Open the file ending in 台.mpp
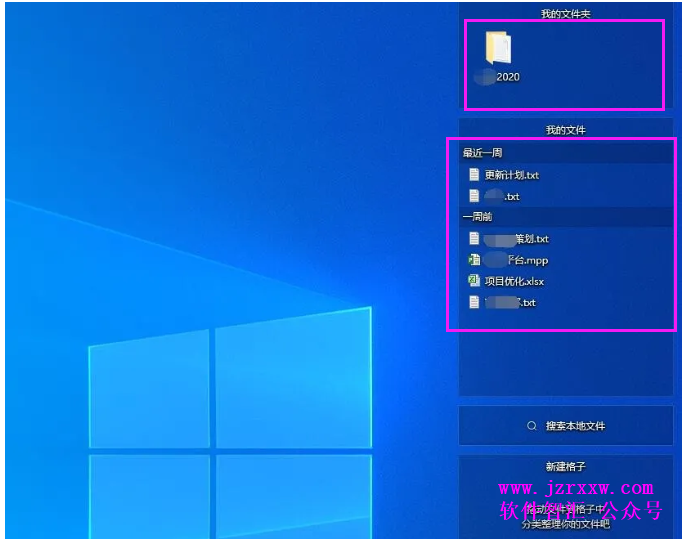Screen dimensions: 689x539 [516, 260]
